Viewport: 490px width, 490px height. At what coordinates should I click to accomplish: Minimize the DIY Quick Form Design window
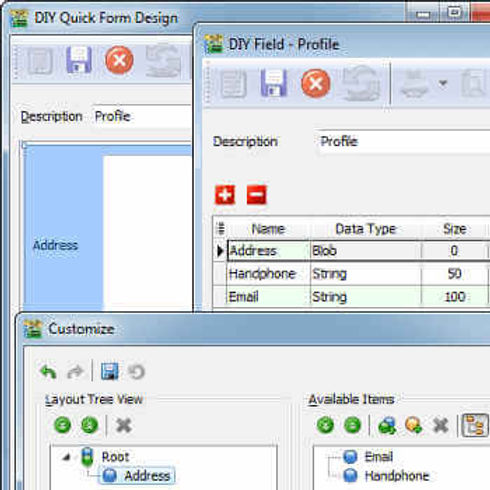click(x=423, y=14)
